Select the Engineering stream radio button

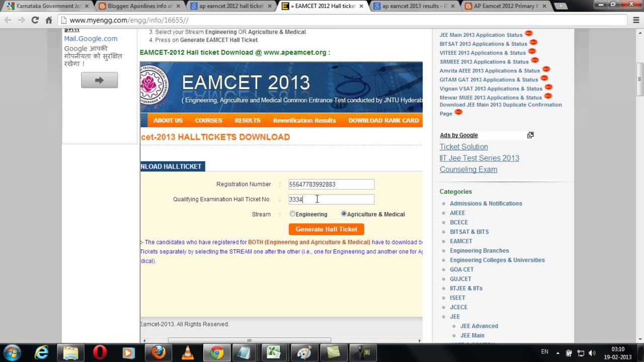coord(292,214)
